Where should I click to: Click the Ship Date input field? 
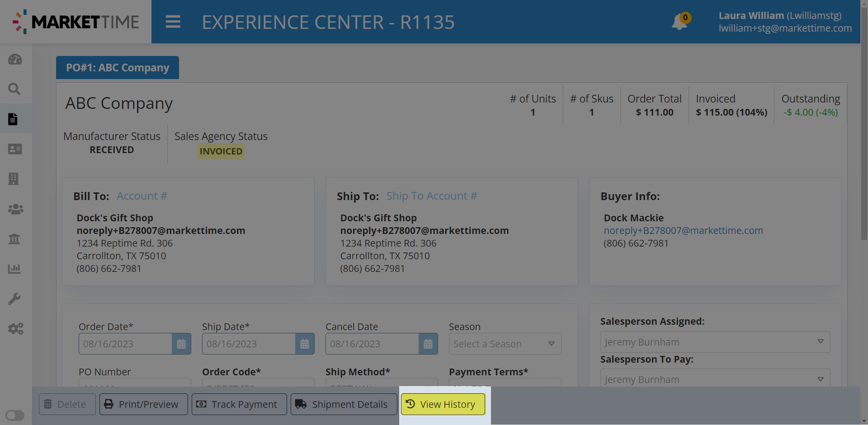pos(249,344)
